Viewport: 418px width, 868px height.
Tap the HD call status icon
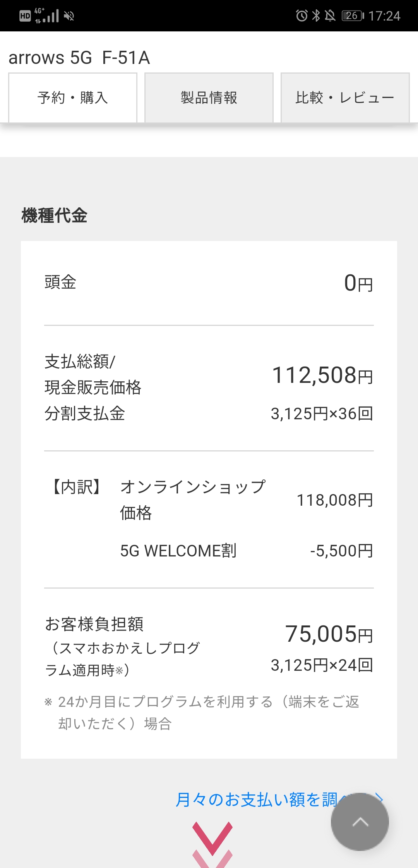tap(25, 16)
